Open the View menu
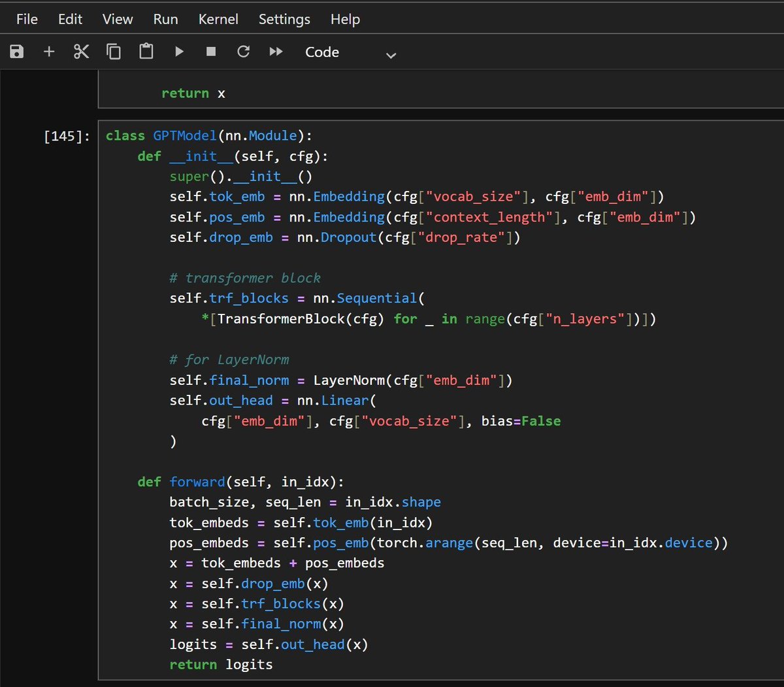This screenshot has height=687, width=784. [x=118, y=20]
